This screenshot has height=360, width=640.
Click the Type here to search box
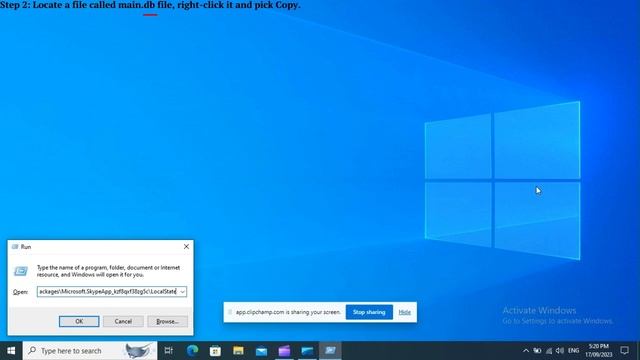coord(90,351)
